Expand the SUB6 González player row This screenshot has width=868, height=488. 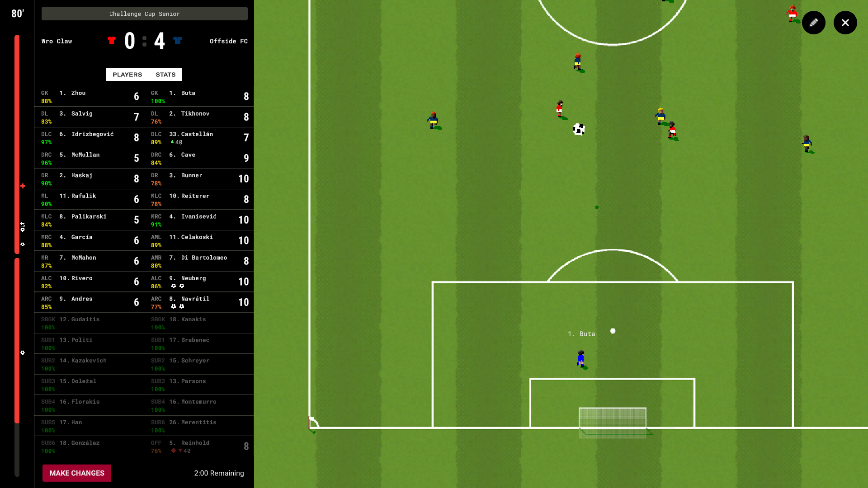click(x=89, y=446)
